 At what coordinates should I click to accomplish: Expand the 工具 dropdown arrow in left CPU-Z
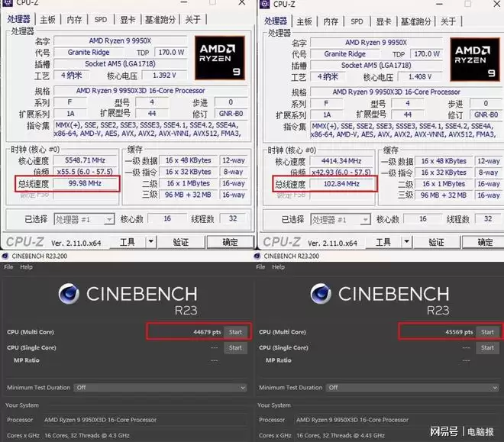[148, 242]
